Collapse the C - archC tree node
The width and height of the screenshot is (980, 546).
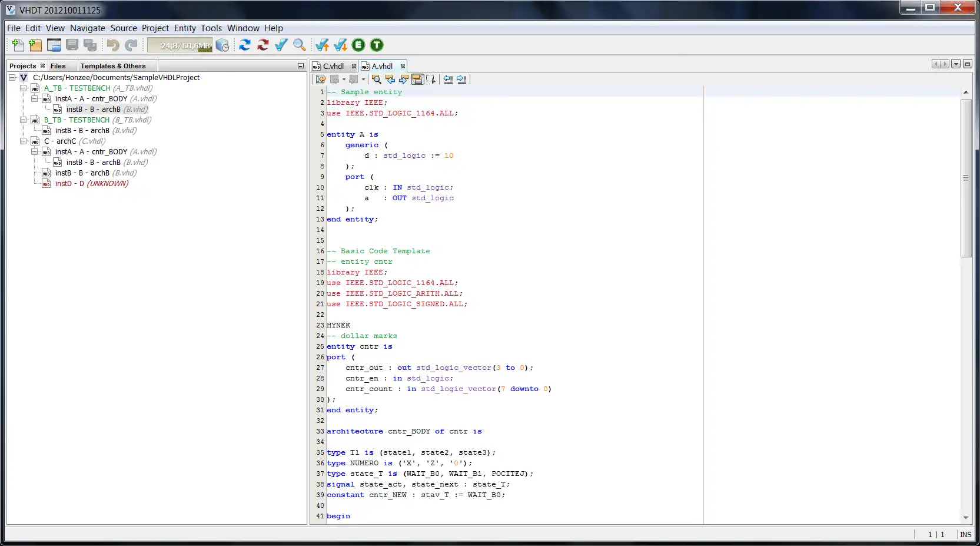tap(24, 141)
